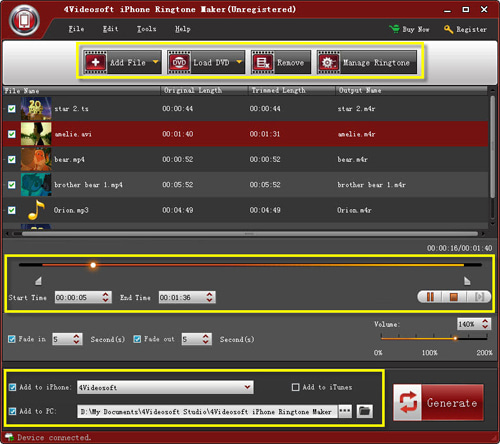
Task: Click the trim start marker triangle
Action: (38, 281)
